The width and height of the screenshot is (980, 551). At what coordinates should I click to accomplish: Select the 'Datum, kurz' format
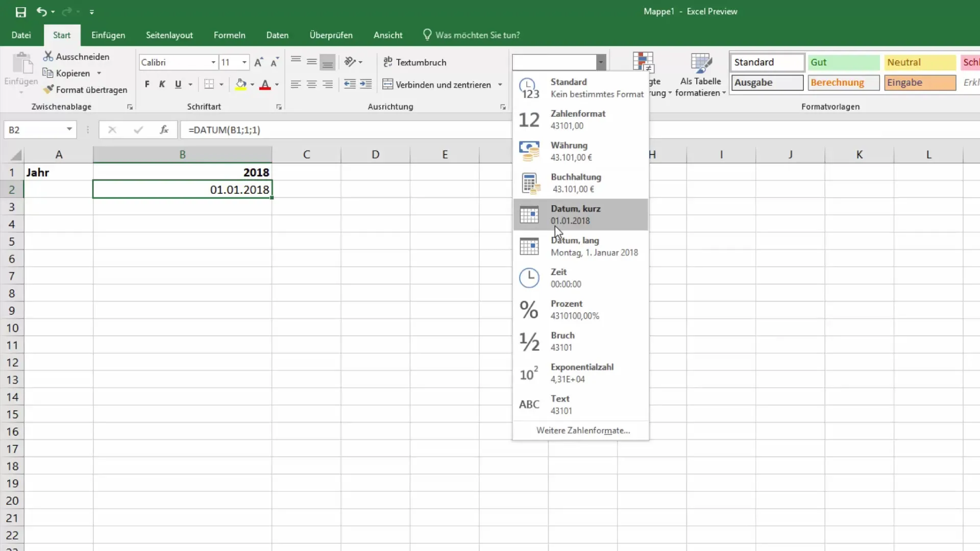(581, 214)
